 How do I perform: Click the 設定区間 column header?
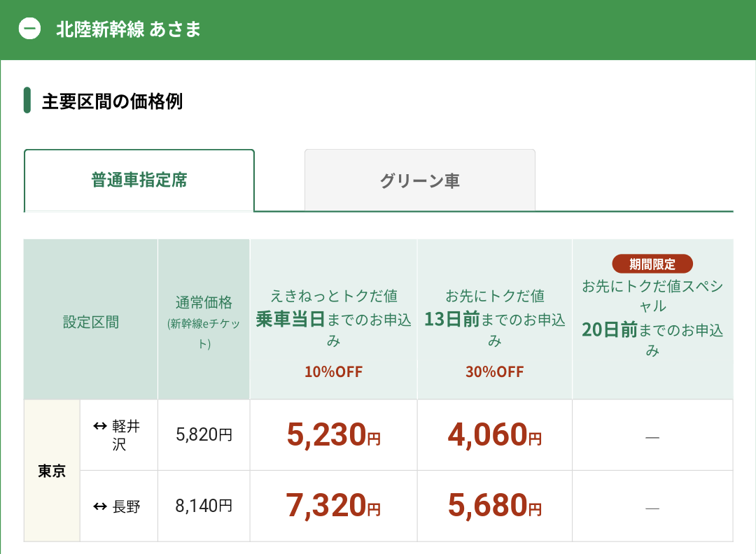pos(90,319)
